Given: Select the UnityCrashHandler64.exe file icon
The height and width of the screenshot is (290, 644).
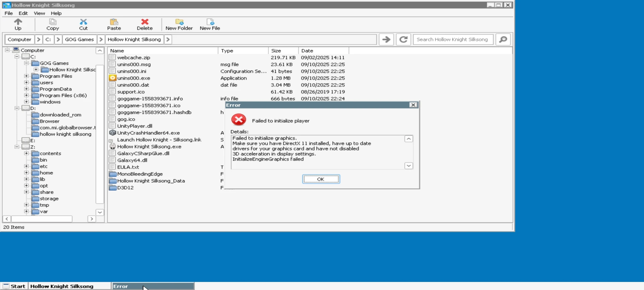Looking at the screenshot, I should [x=112, y=133].
